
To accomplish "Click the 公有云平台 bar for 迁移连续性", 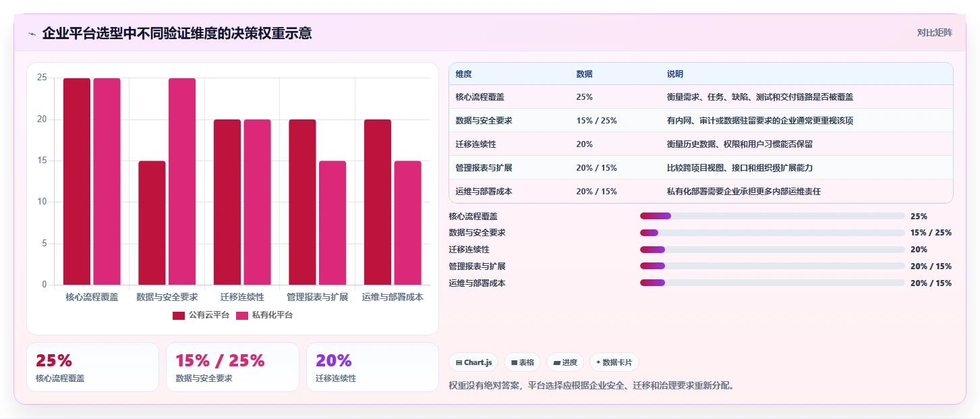I will click(x=227, y=202).
